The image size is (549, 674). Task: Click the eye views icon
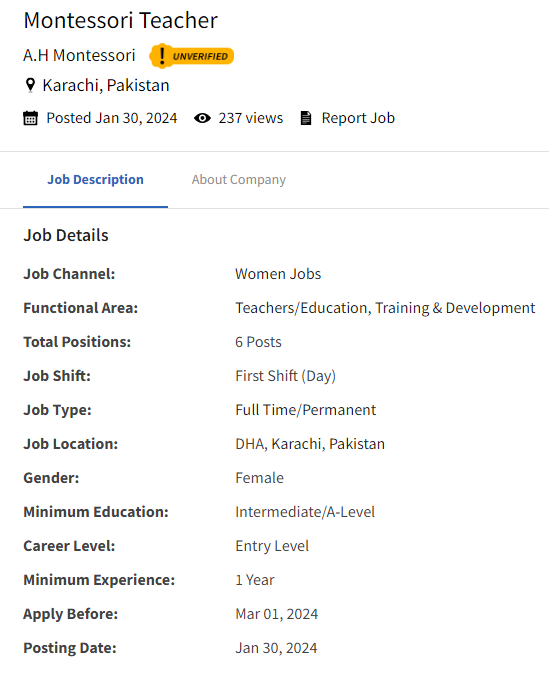(202, 118)
